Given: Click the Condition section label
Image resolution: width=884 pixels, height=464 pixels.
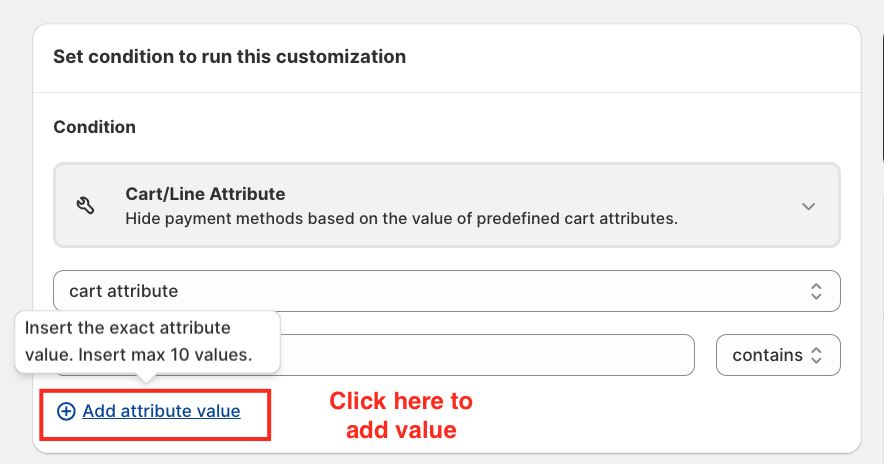Looking at the screenshot, I should coord(94,127).
